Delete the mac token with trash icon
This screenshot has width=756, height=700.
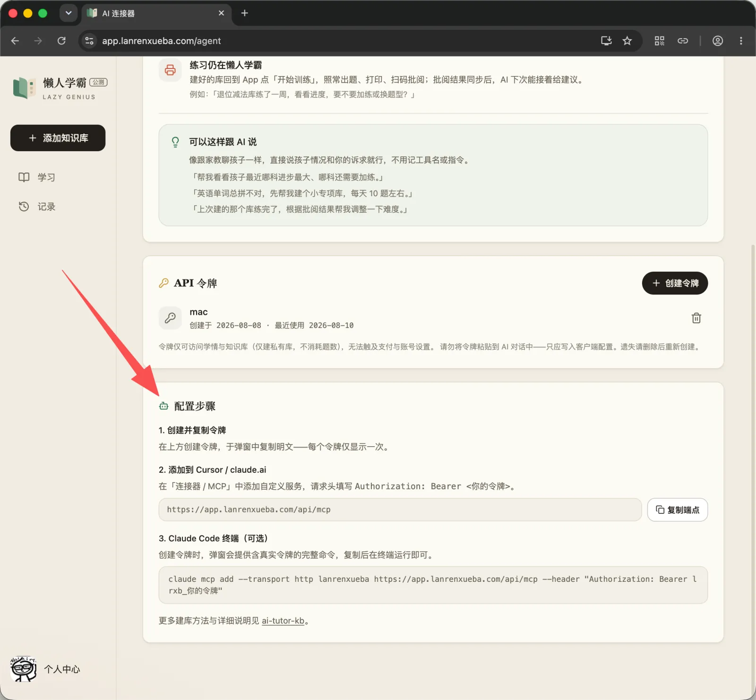point(696,318)
